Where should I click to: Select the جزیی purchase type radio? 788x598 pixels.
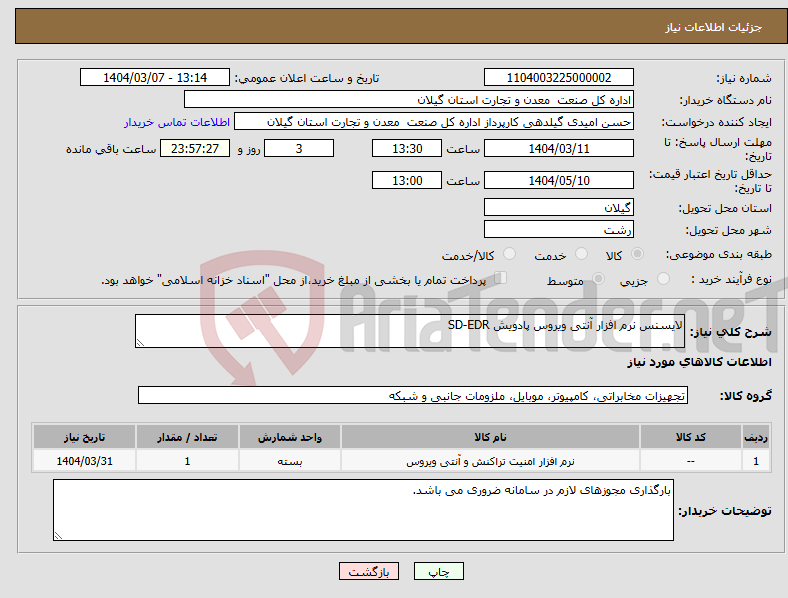point(663,279)
